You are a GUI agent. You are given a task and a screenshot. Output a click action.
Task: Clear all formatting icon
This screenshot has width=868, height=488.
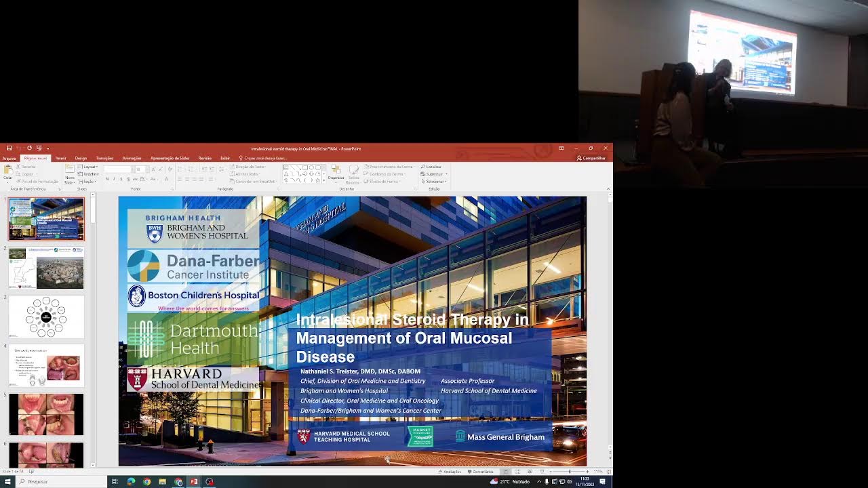pyautogui.click(x=170, y=169)
